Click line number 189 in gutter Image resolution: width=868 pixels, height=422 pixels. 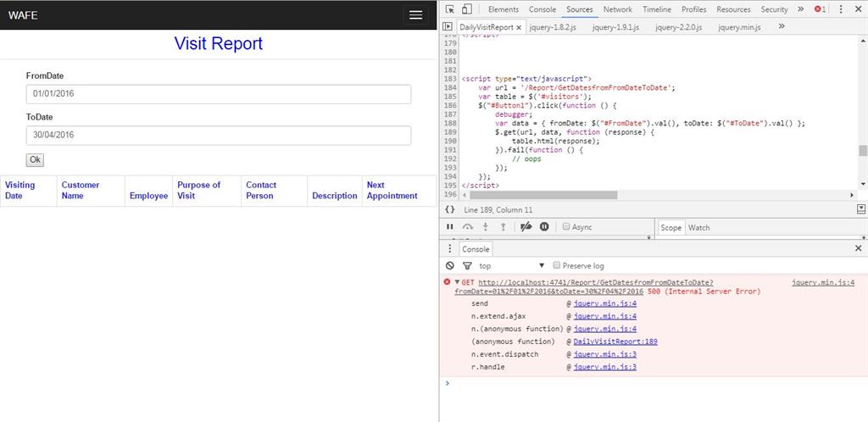[450, 132]
